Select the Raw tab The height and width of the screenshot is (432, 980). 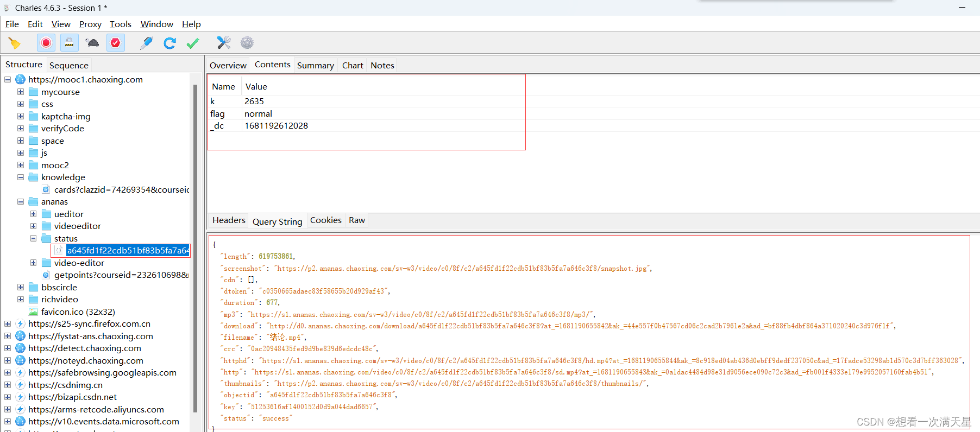(357, 220)
